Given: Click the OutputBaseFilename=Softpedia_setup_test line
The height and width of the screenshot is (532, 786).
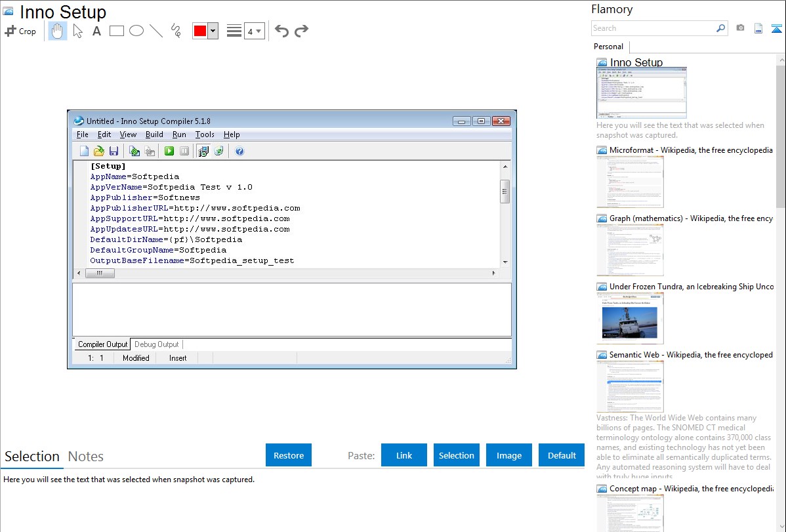Looking at the screenshot, I should click(x=192, y=260).
